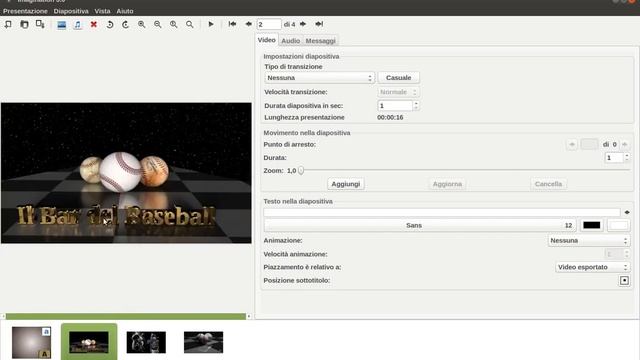This screenshot has width=640, height=360.
Task: Go to the previous slide
Action: click(x=248, y=24)
